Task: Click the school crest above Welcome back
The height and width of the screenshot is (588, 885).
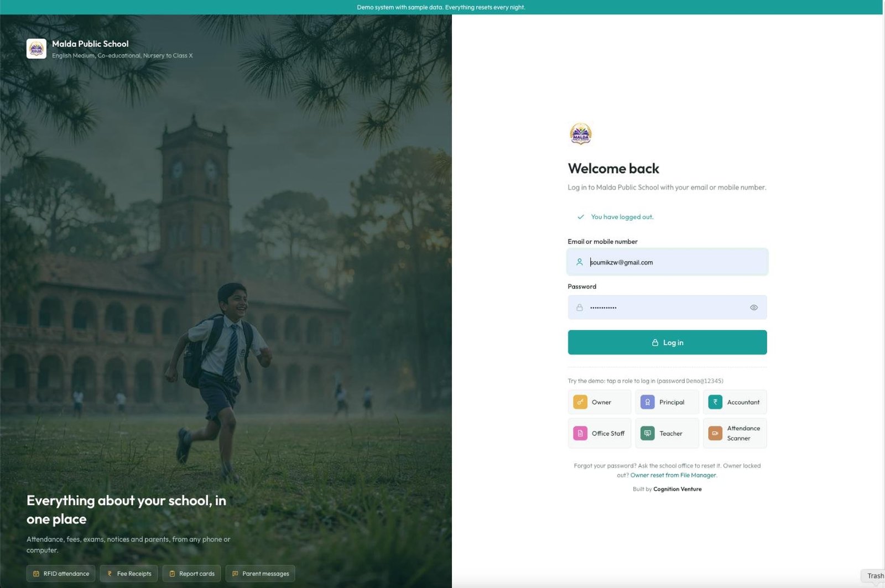Action: pos(580,134)
